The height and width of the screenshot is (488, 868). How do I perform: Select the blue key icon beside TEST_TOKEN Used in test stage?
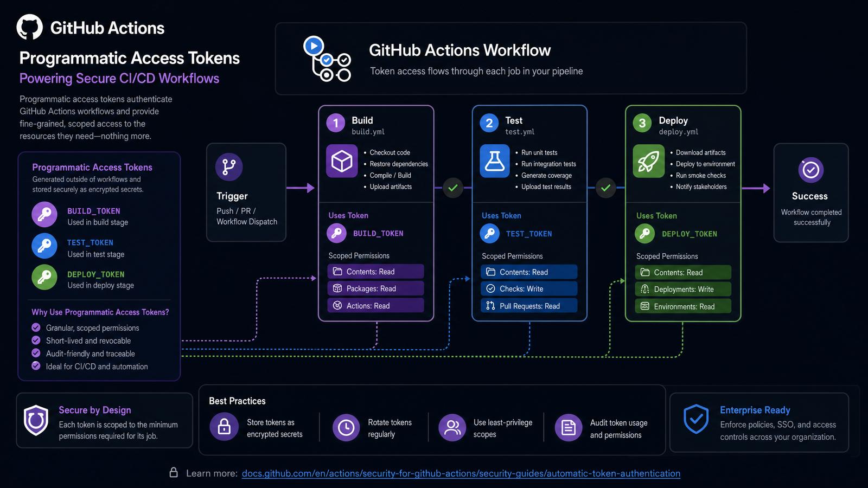click(x=44, y=246)
